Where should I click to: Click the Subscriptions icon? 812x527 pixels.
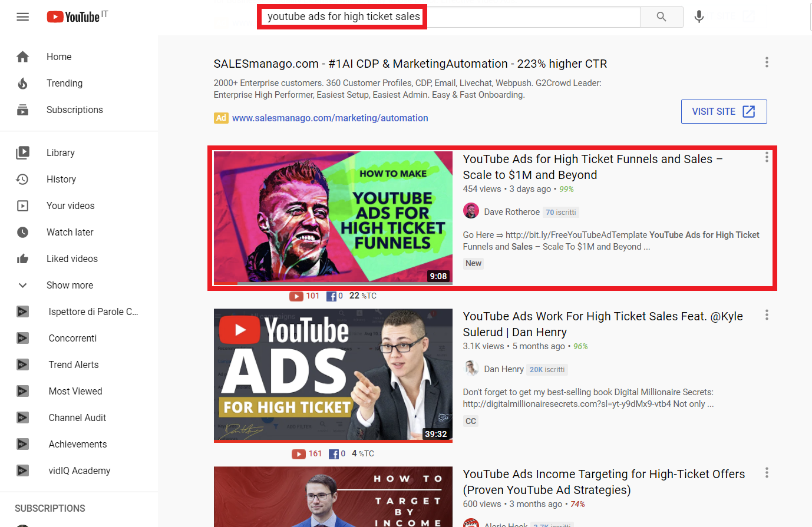(23, 110)
